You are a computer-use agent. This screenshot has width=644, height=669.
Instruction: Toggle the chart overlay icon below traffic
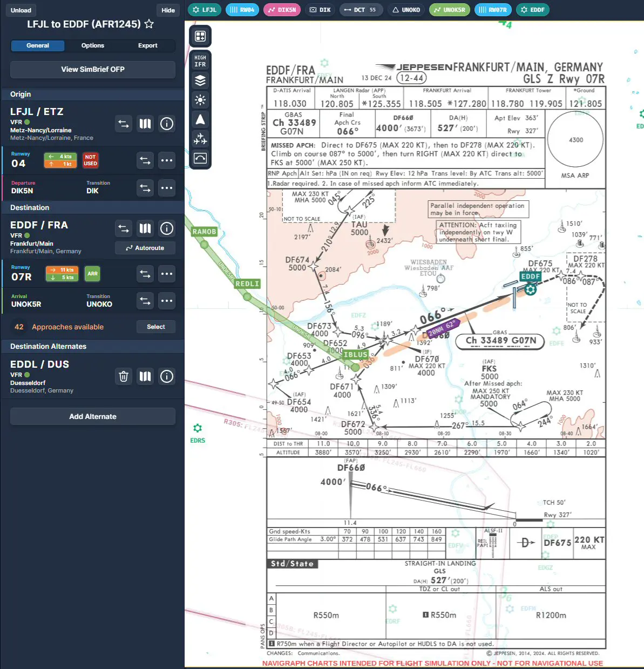pyautogui.click(x=200, y=158)
